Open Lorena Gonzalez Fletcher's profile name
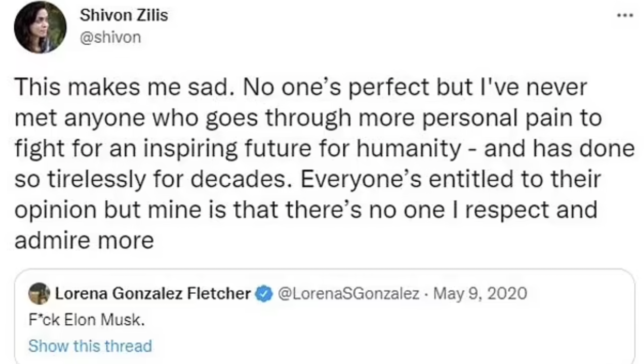Screen dimensions: 644x364 (x=152, y=293)
